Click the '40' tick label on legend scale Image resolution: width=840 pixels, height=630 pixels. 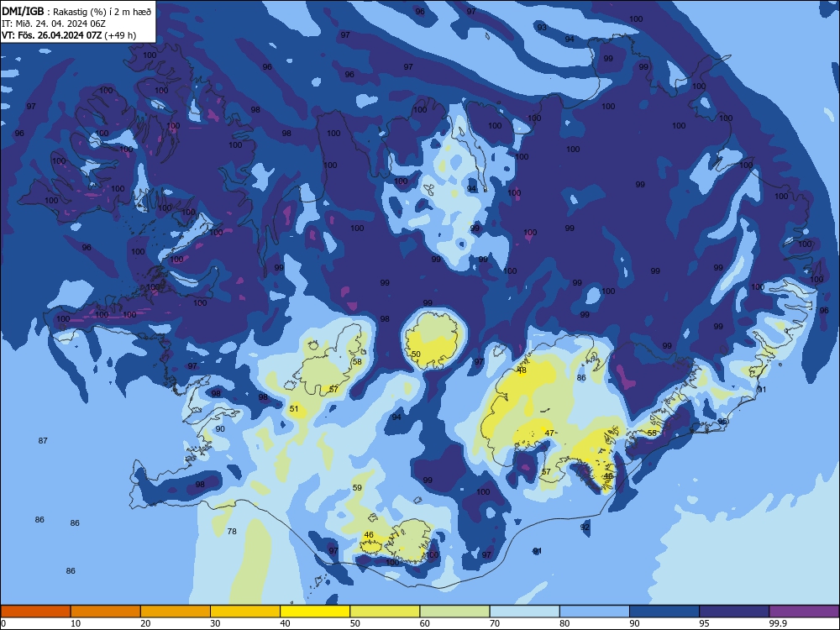(285, 623)
